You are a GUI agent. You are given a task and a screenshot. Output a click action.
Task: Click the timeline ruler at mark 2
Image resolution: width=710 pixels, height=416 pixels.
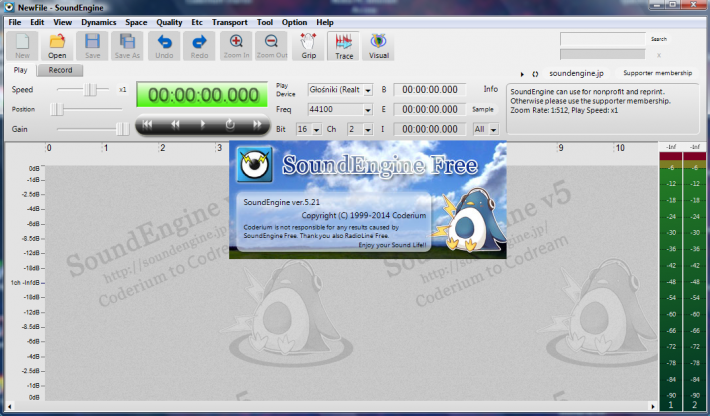(x=163, y=148)
